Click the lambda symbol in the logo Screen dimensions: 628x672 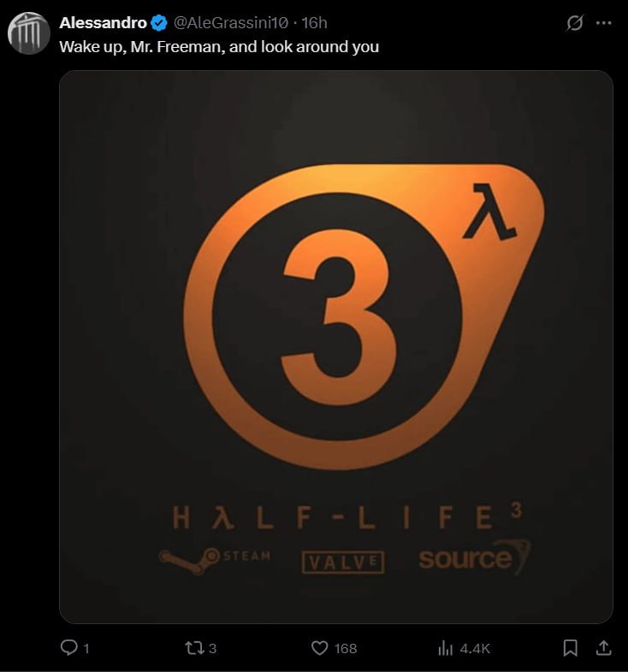490,212
